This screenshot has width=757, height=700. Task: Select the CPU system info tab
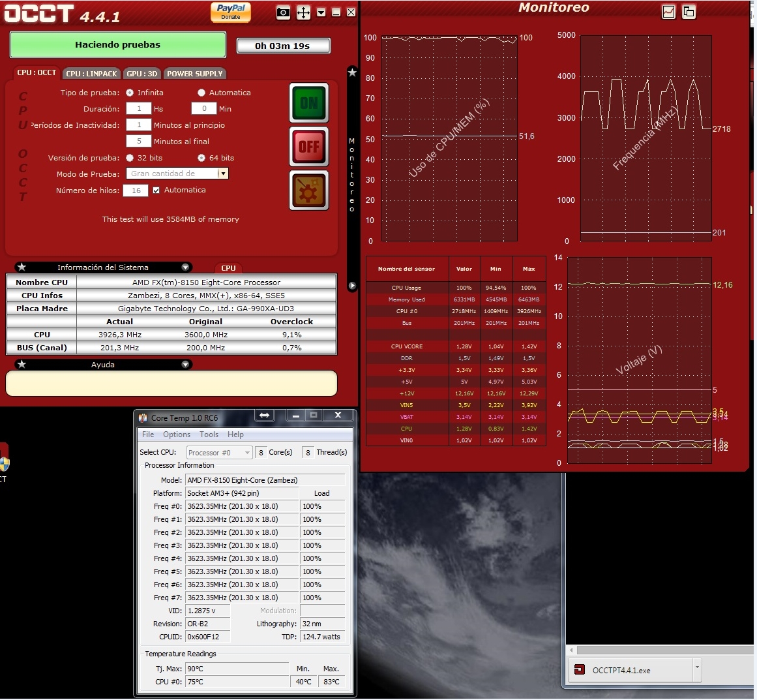(x=228, y=268)
